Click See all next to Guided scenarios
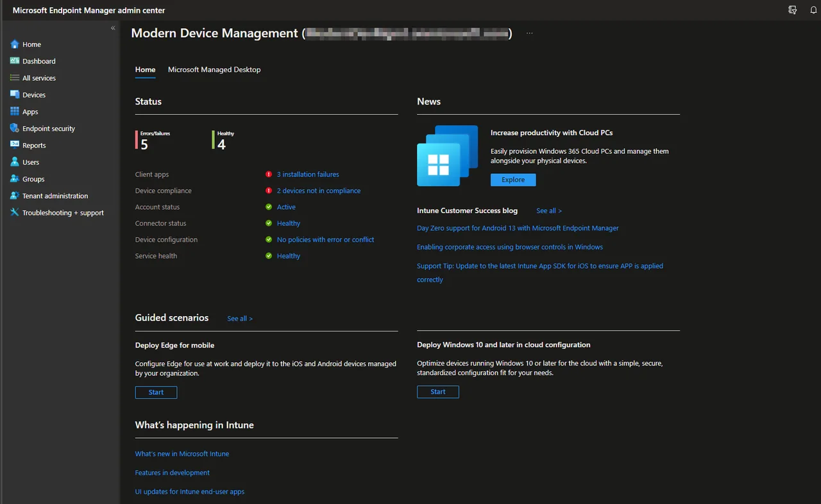Screen dimensions: 821x504 240,319
